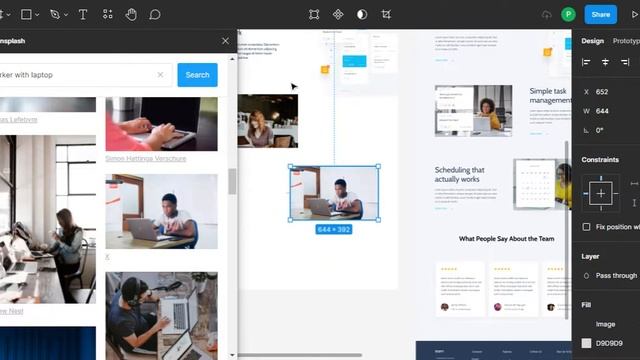Open the shape tool dropdown arrow
Viewport: 640px width, 360px height.
37,15
